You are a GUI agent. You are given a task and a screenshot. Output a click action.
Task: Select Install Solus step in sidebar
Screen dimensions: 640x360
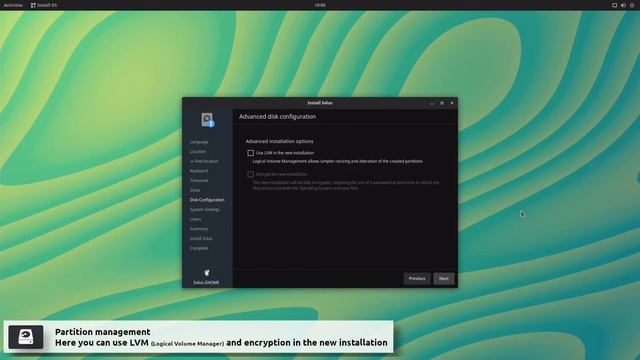coord(201,238)
